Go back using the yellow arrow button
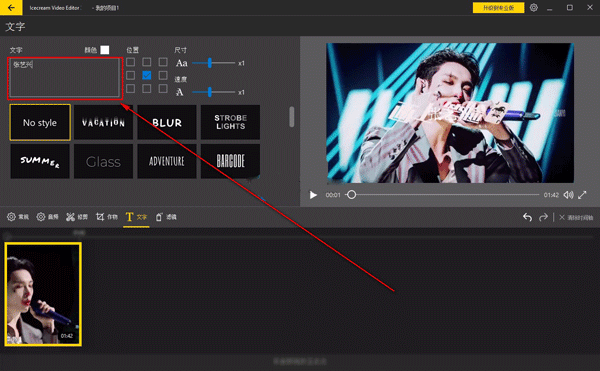 [11, 7]
